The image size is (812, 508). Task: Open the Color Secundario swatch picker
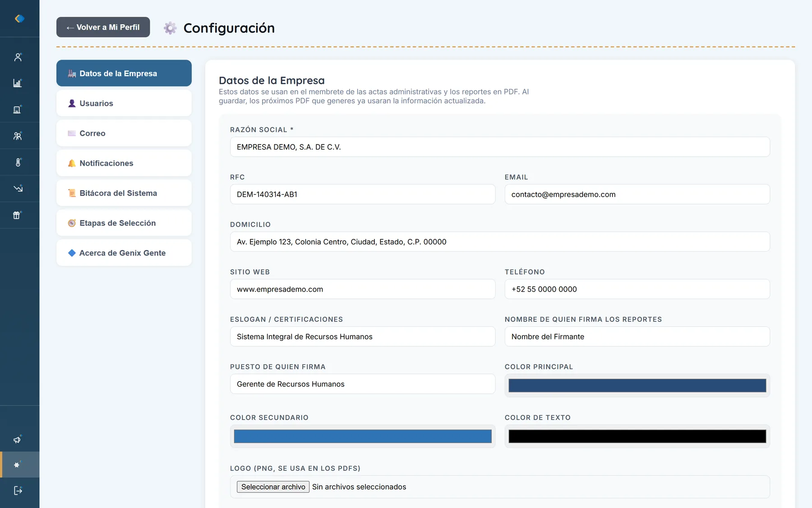coord(363,436)
